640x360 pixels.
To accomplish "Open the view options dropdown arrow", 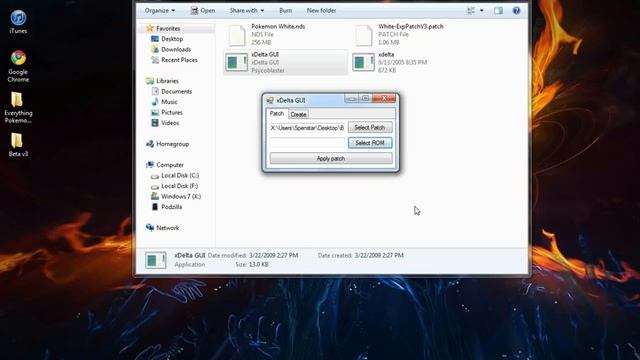I will coord(482,11).
